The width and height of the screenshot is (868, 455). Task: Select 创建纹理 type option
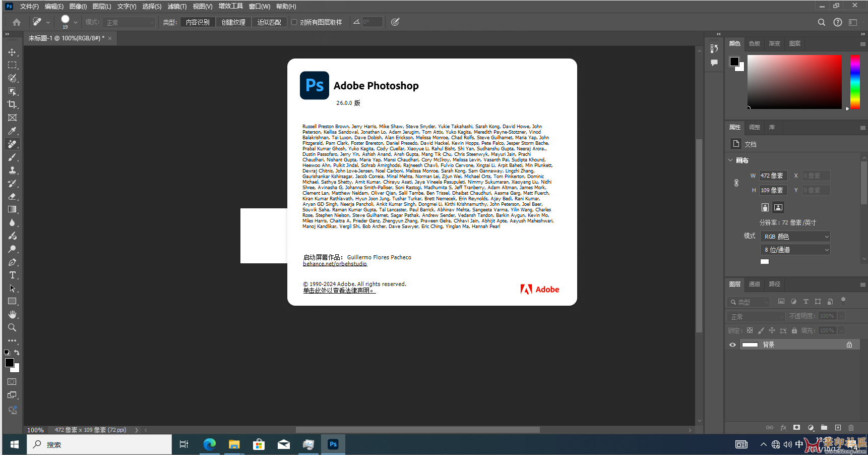click(x=233, y=22)
